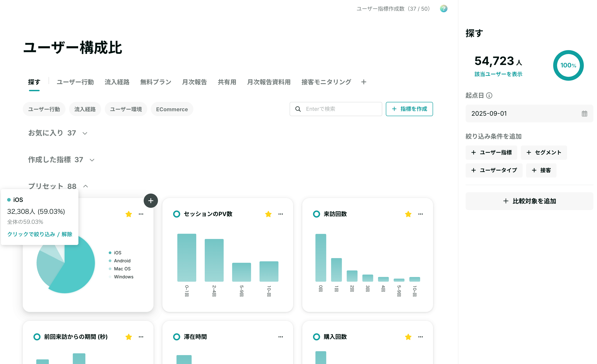597x364 pixels.
Task: Unfavorite the star on the pie chart card
Action: 129,214
